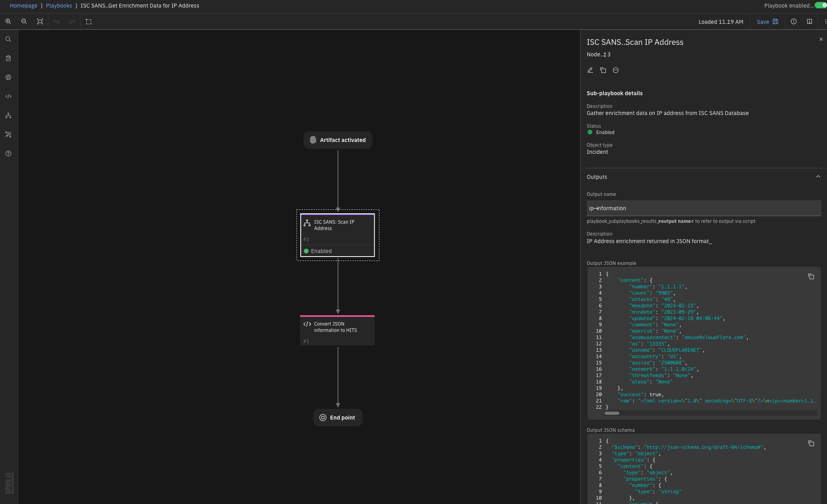This screenshot has width=827, height=504.
Task: Click the Output name input field
Action: click(x=703, y=208)
